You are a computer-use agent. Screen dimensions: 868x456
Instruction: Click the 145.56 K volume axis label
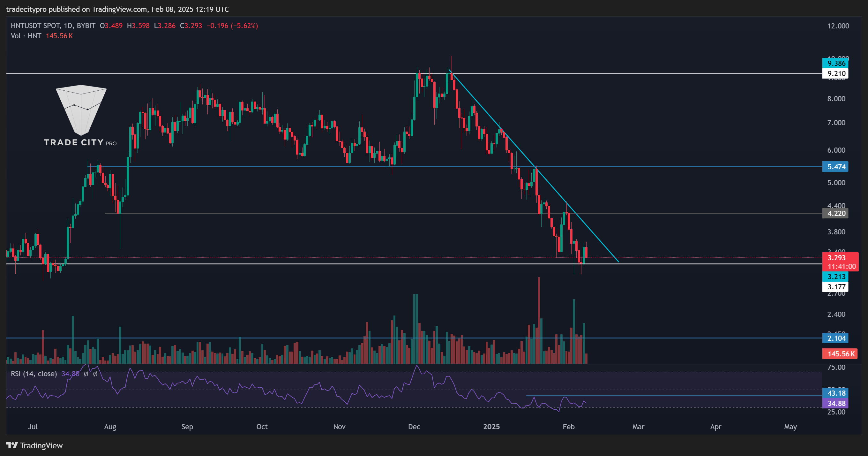pyautogui.click(x=840, y=354)
